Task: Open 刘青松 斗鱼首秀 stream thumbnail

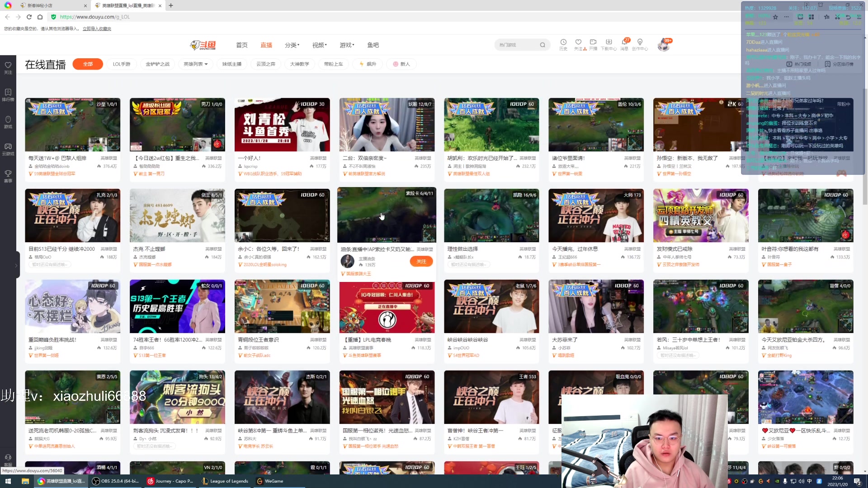Action: point(282,125)
